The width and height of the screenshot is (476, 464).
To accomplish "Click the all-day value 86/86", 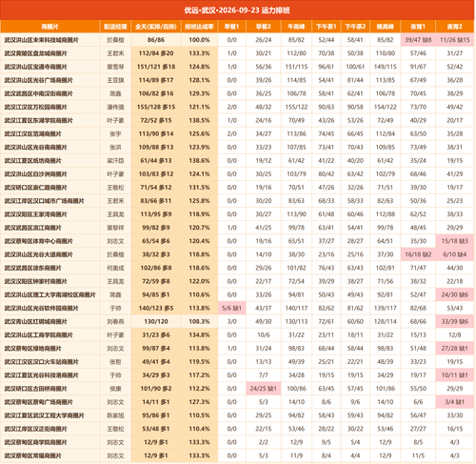I will point(156,40).
